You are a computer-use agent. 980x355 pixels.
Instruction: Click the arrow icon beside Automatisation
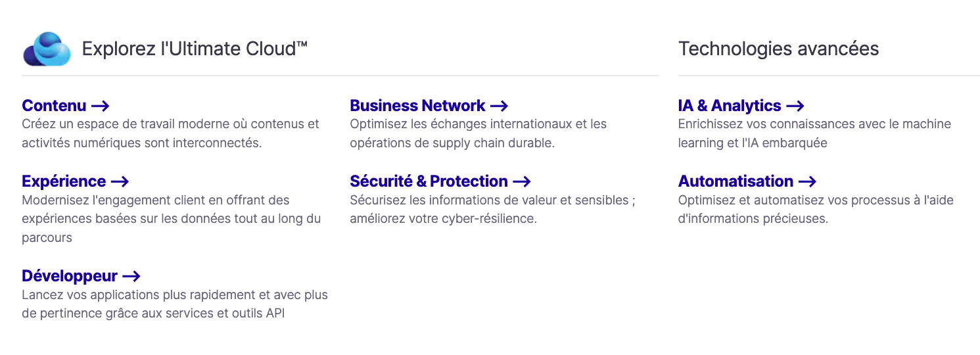click(807, 181)
